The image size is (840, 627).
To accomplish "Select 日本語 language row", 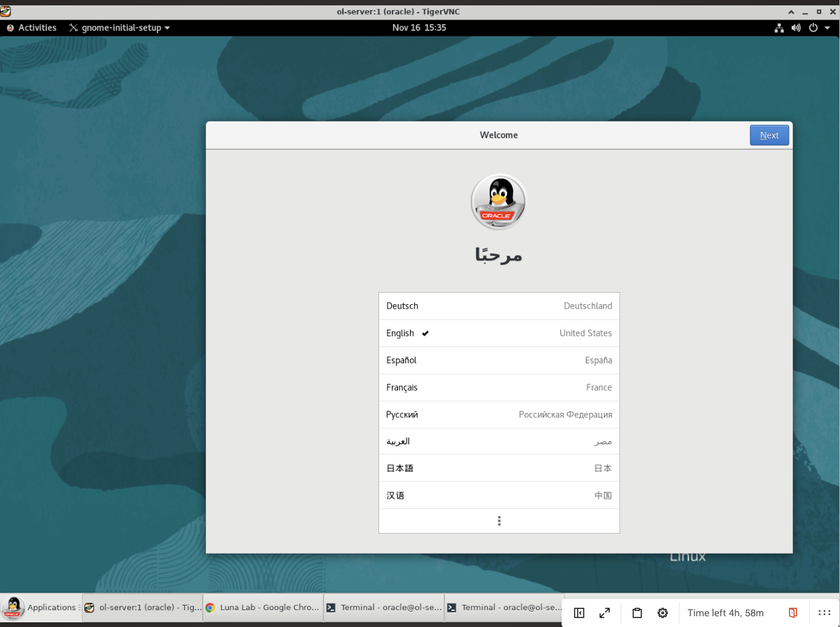I will tap(499, 468).
